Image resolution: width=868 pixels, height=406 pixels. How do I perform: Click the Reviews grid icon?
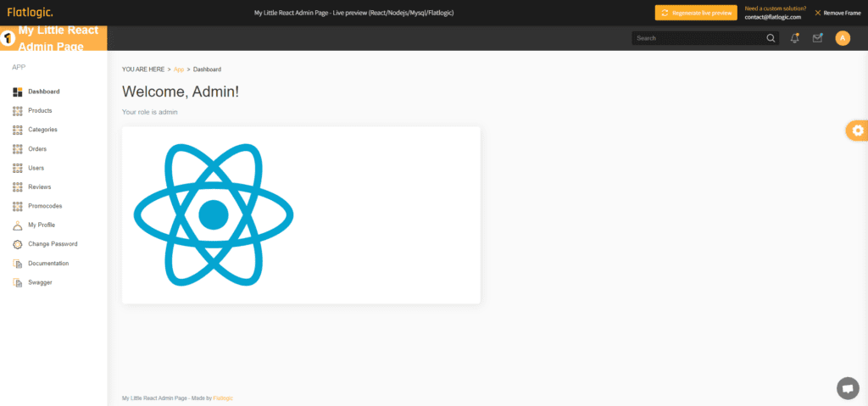17,187
